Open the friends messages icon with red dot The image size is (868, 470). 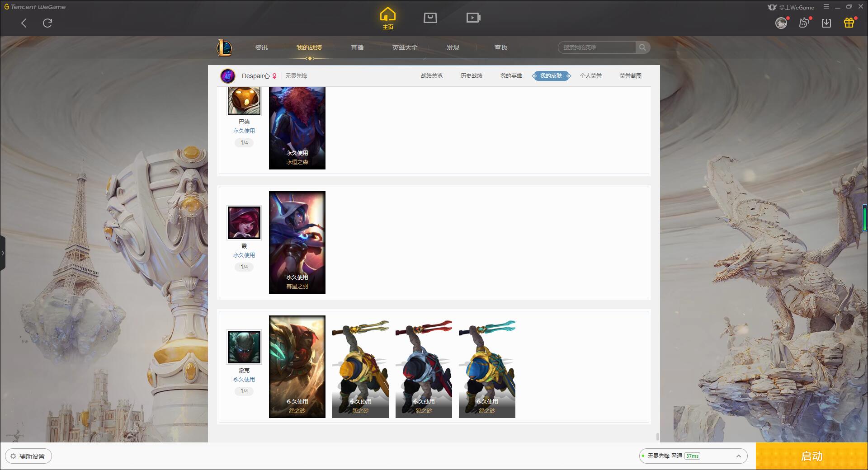[804, 23]
